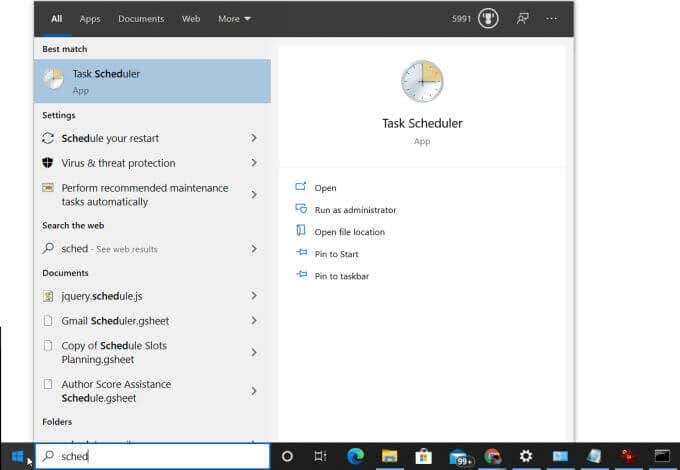This screenshot has height=470, width=680.
Task: Launch File Explorer from the taskbar
Action: [389, 456]
